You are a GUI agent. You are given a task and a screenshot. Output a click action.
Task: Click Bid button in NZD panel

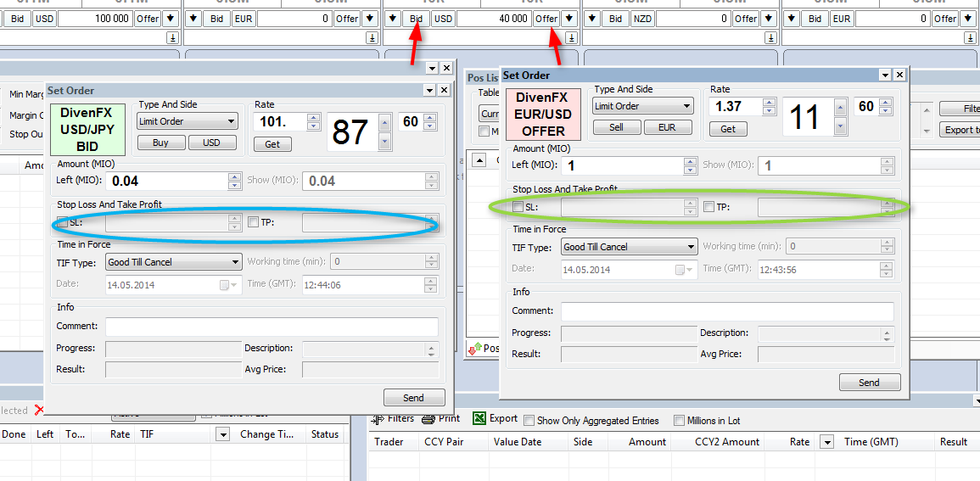pos(616,19)
